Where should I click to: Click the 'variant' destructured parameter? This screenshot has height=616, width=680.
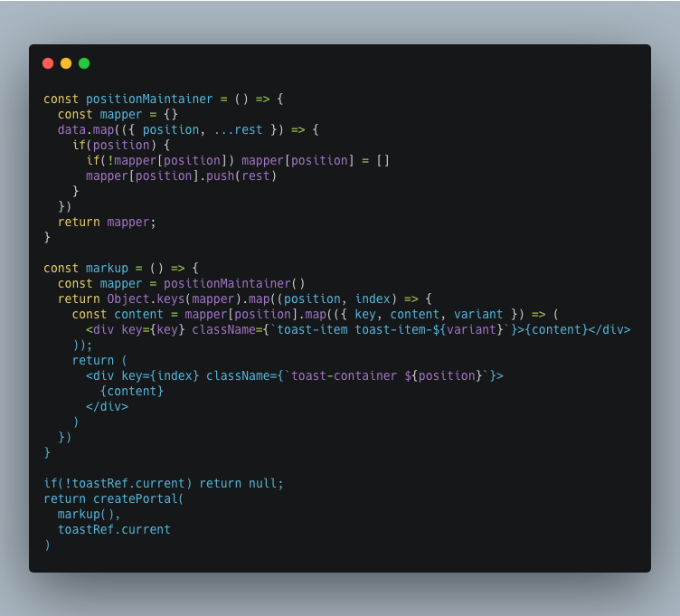click(478, 315)
